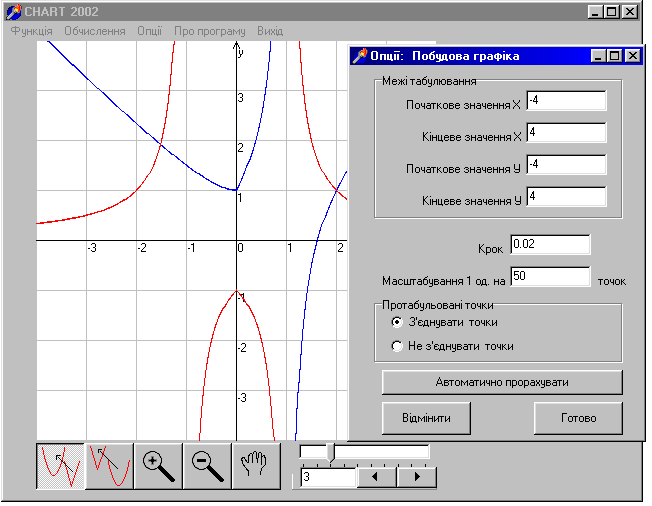Click the Готово button
Viewport: 652px width, 506px height.
pyautogui.click(x=578, y=418)
